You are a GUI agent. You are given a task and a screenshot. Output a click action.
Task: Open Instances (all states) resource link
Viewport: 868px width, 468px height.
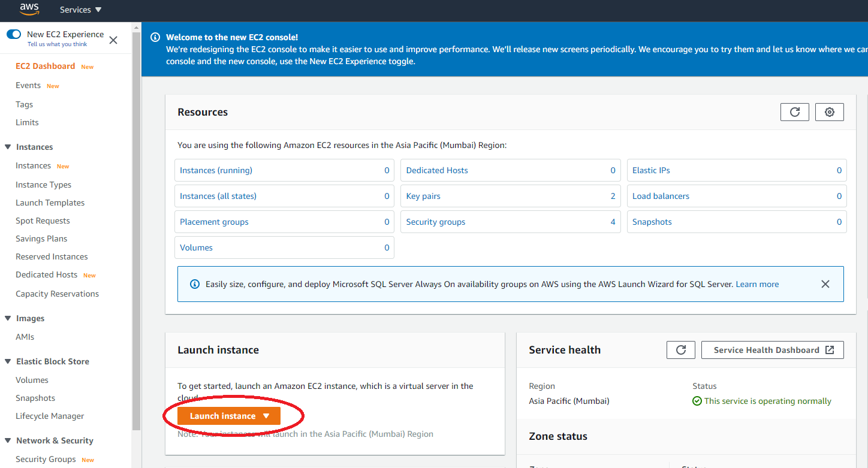218,196
